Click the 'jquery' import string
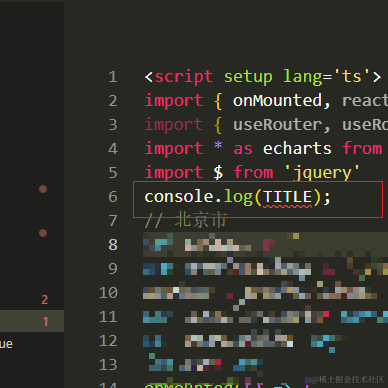388x388 pixels. tap(322, 173)
